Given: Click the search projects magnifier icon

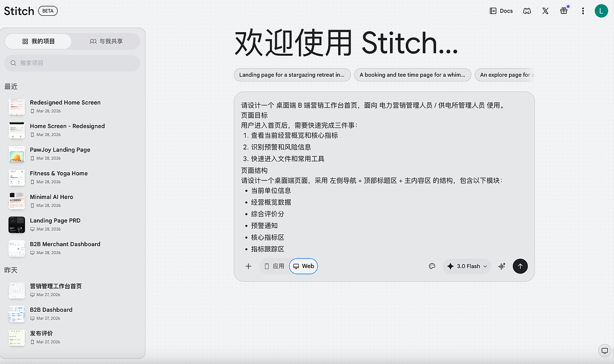Looking at the screenshot, I should pyautogui.click(x=13, y=63).
